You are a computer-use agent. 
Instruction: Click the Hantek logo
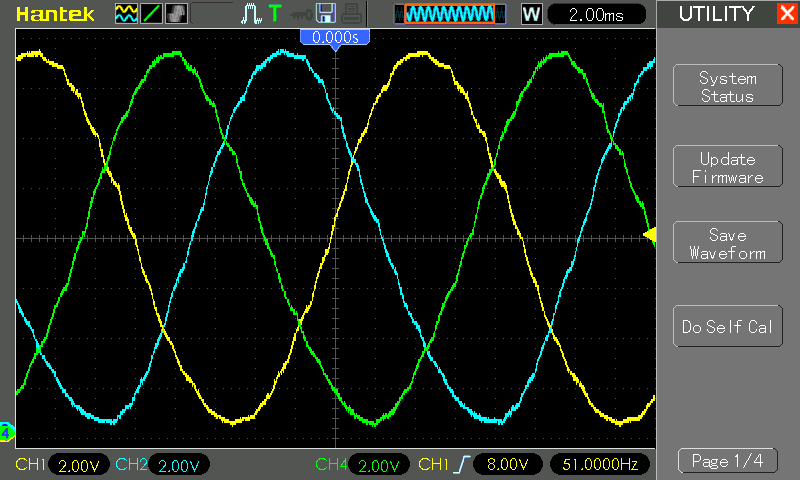pos(55,14)
